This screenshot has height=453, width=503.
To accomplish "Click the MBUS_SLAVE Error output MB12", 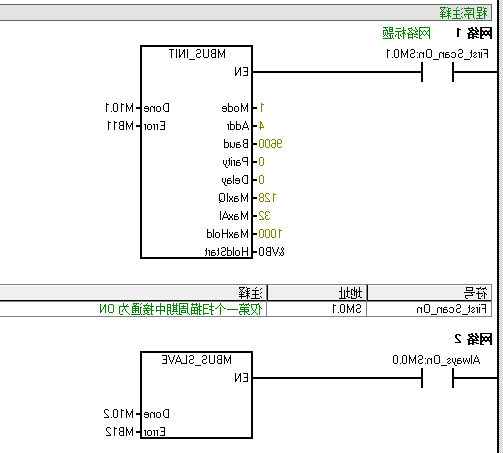I will 120,432.
